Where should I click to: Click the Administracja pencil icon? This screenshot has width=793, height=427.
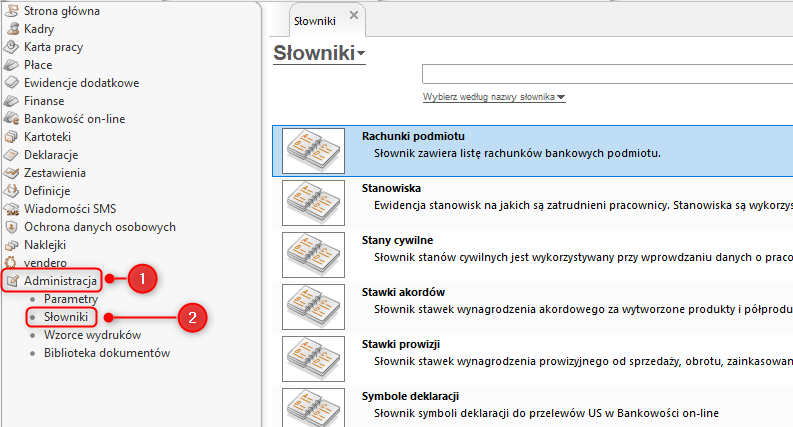coord(13,281)
